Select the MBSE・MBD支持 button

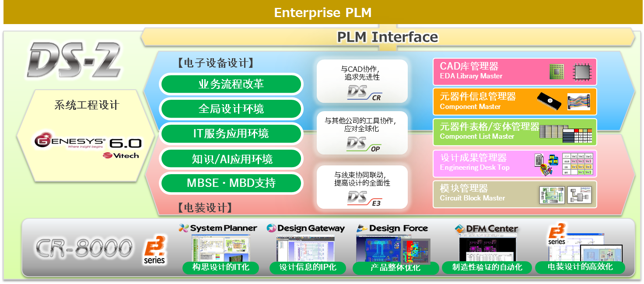pyautogui.click(x=231, y=183)
